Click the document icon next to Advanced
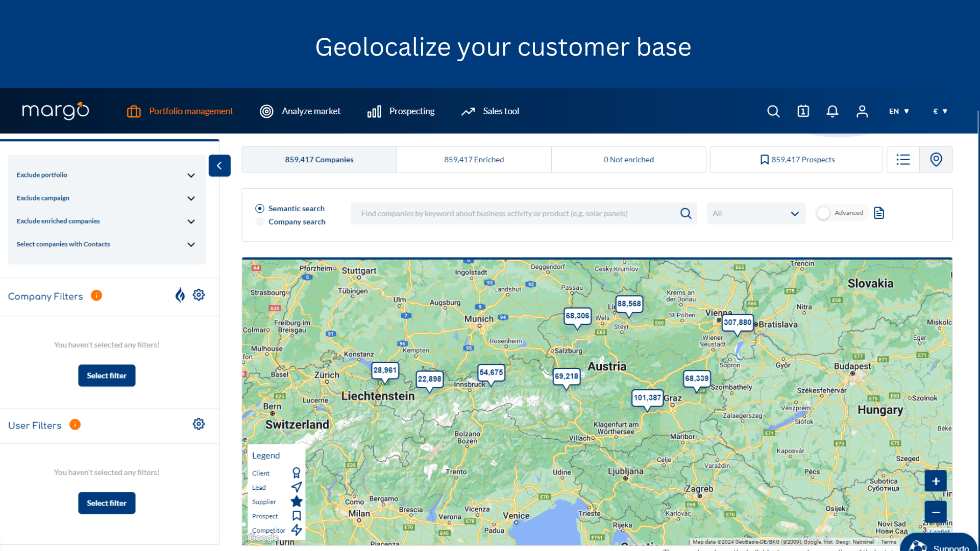 point(879,213)
